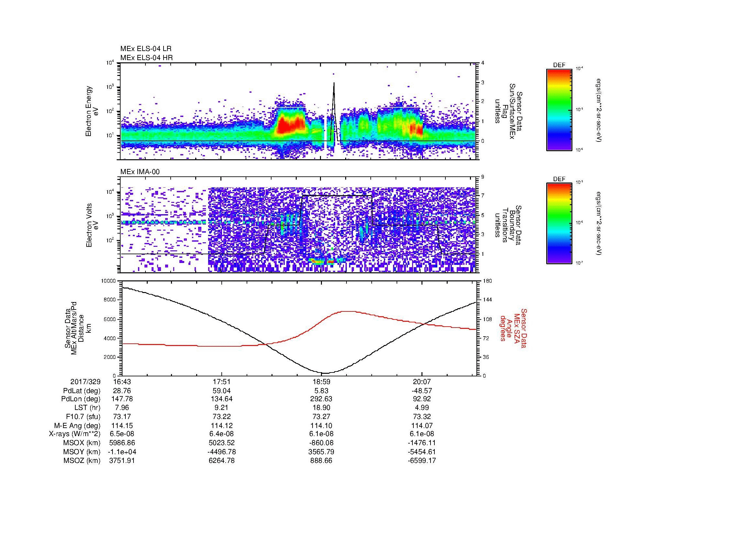Click the flag spike peak in ELS panel

pos(334,83)
